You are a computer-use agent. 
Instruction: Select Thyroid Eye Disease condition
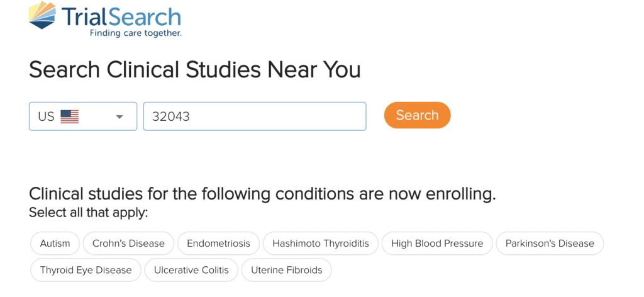(86, 270)
